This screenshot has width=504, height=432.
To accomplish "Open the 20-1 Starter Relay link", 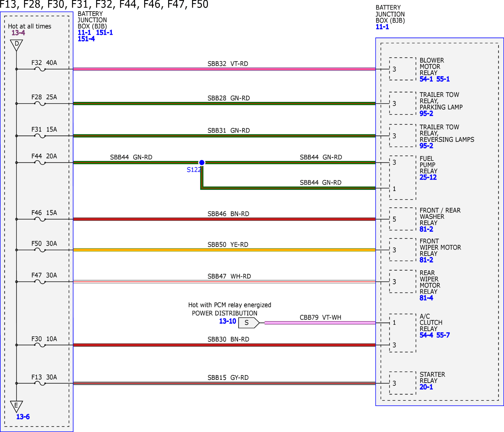I will coord(426,387).
